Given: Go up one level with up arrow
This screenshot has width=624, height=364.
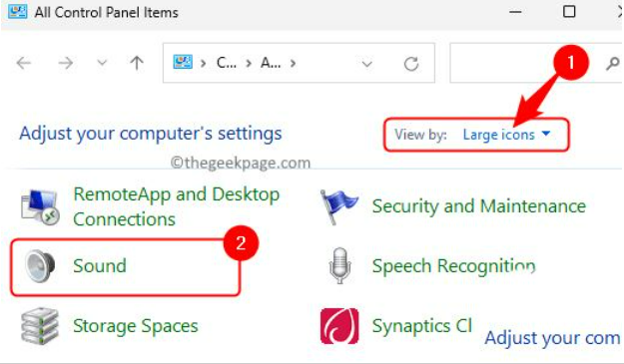Looking at the screenshot, I should [x=137, y=63].
